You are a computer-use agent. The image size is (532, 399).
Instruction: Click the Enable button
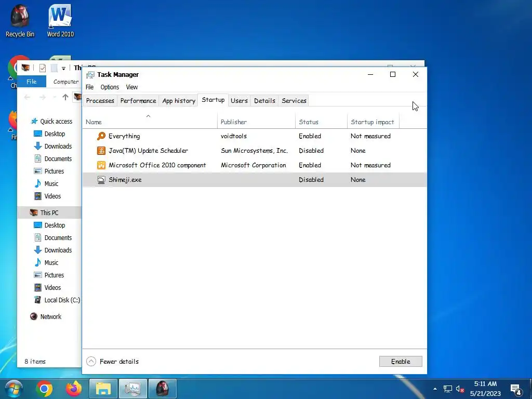click(401, 362)
